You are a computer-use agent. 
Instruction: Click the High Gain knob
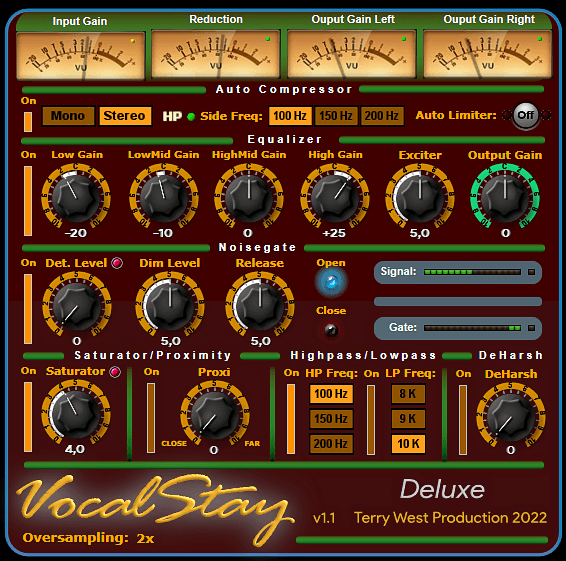(x=335, y=197)
